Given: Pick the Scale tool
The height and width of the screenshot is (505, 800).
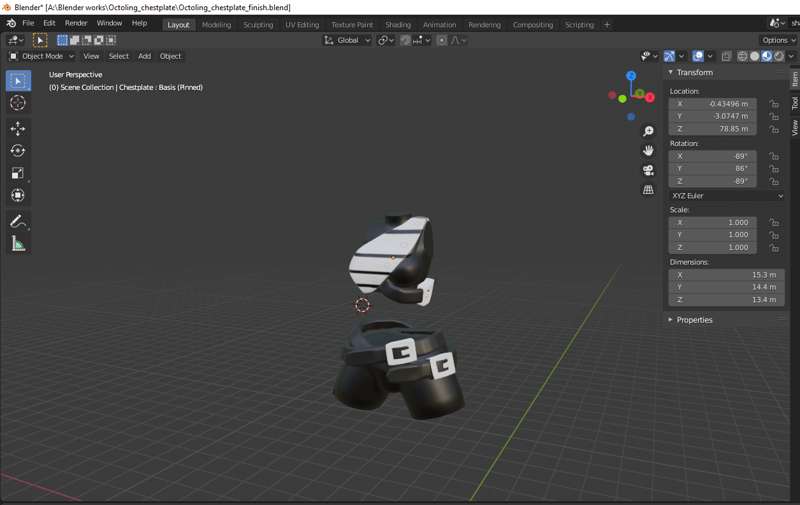Looking at the screenshot, I should (18, 173).
